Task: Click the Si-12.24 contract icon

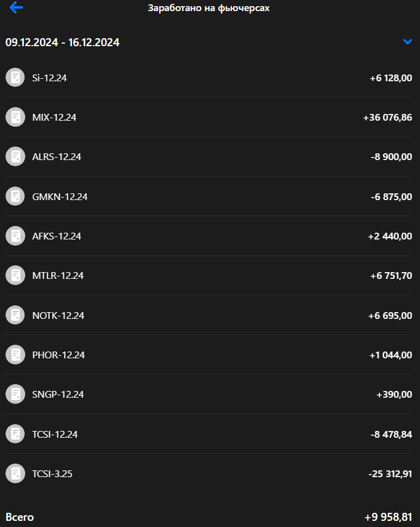Action: tap(15, 78)
